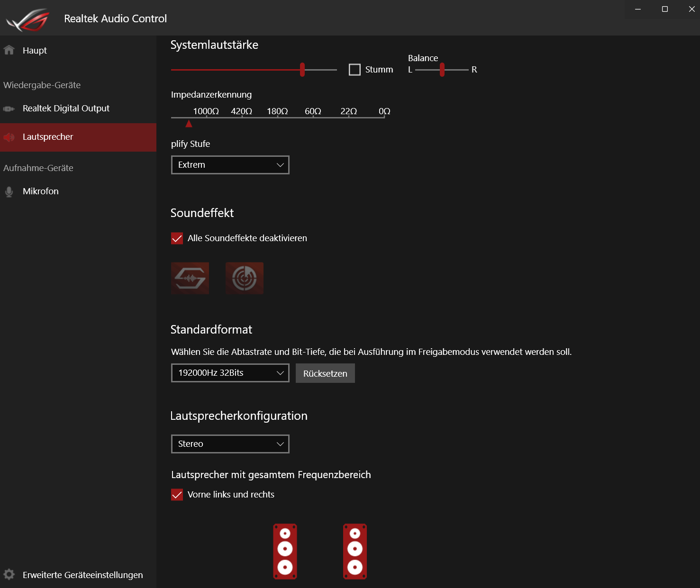Click the gear icon for advanced device settings
Viewport: 700px width, 588px height.
[9, 574]
